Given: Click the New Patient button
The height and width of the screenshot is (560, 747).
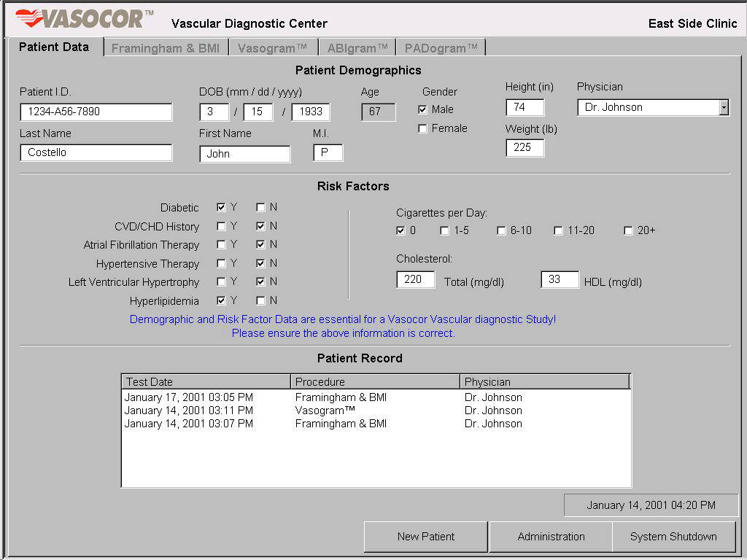Looking at the screenshot, I should (426, 537).
